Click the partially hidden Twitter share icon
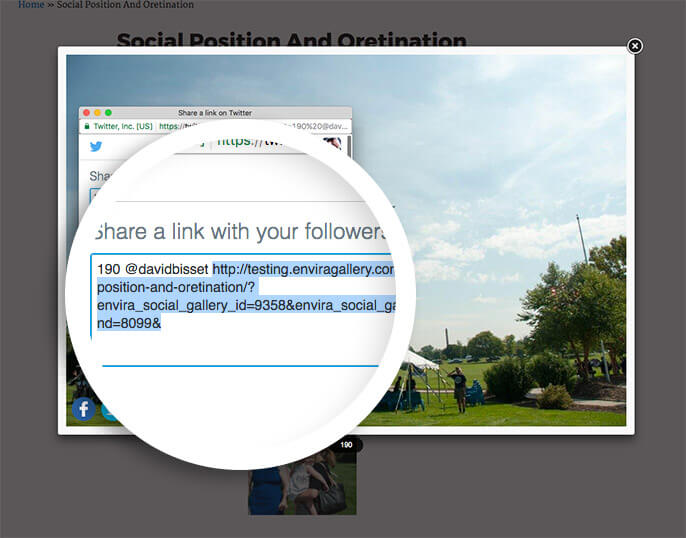This screenshot has width=686, height=538. click(x=108, y=409)
